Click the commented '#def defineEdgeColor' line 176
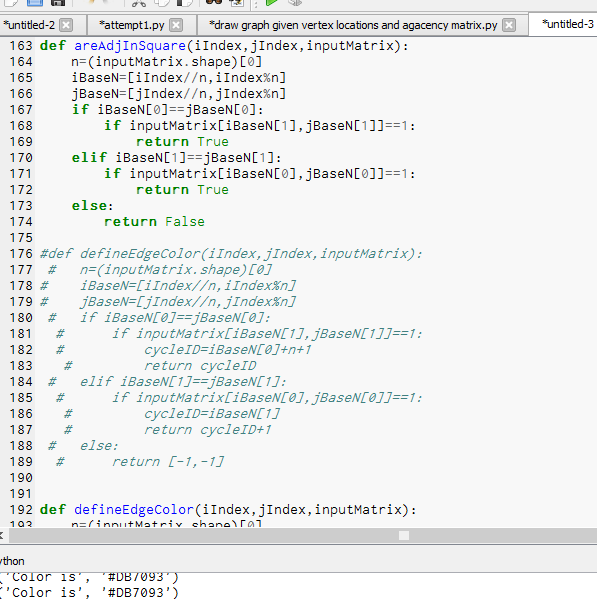The height and width of the screenshot is (599, 597). (231, 254)
